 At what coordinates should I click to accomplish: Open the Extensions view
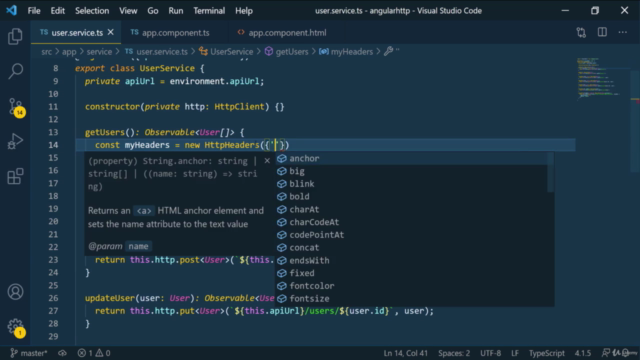(15, 176)
